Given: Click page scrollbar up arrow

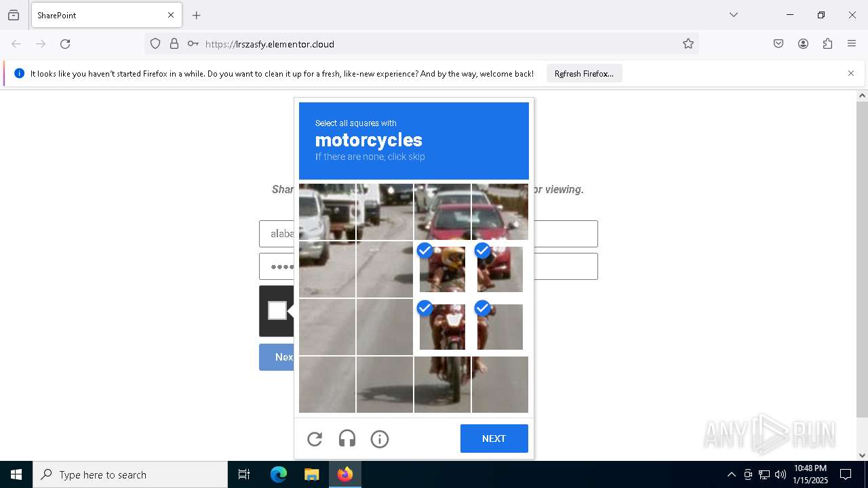Looking at the screenshot, I should coord(862,96).
